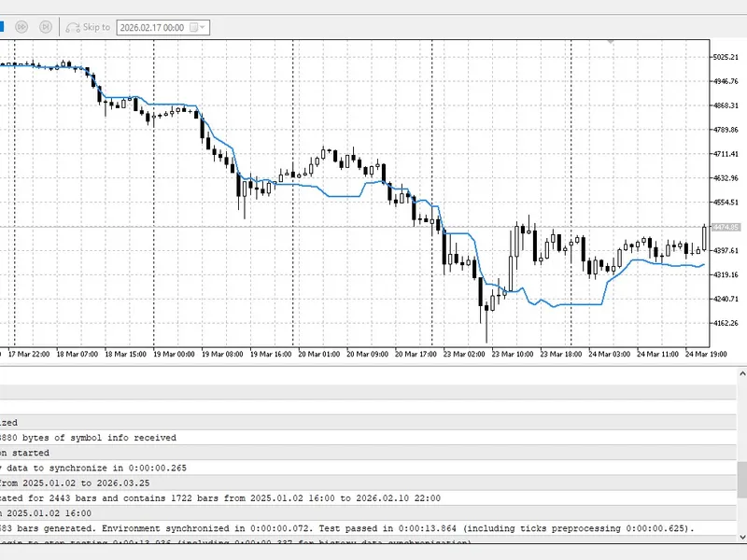Click the 4789.86 price scale label
747x560 pixels.
pos(726,130)
